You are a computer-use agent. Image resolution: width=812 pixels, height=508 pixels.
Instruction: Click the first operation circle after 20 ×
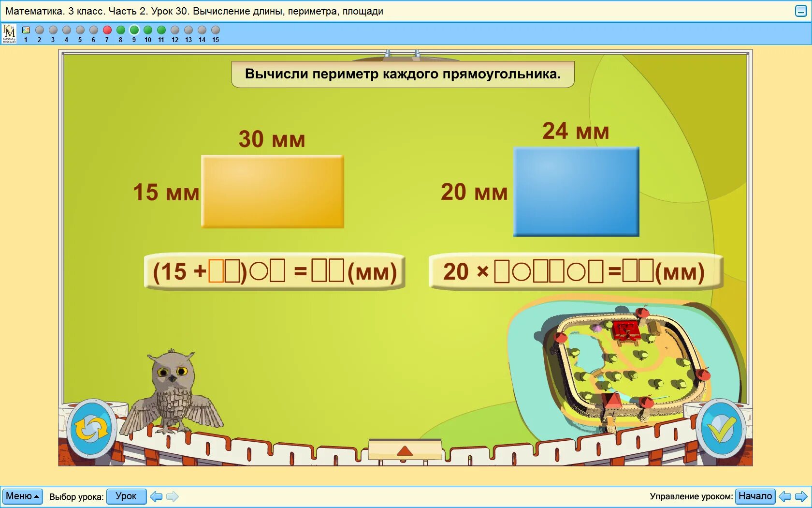[521, 271]
